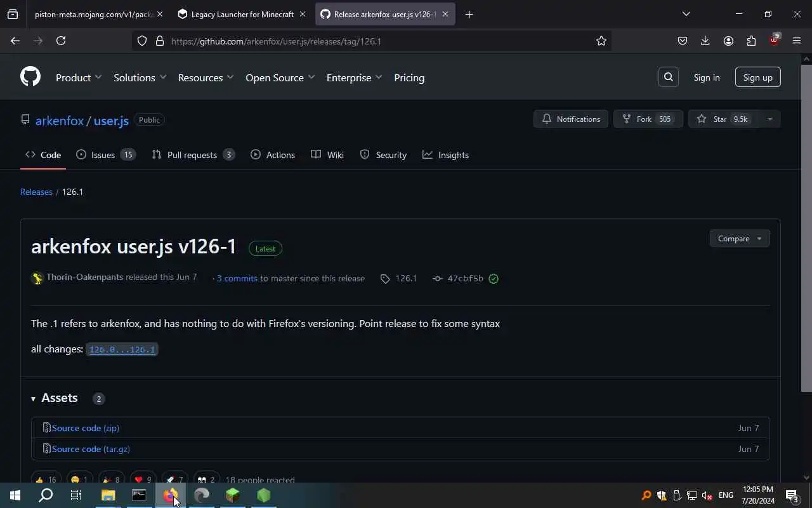The image size is (812, 508).
Task: Open Firefox downloads panel
Action: click(705, 41)
